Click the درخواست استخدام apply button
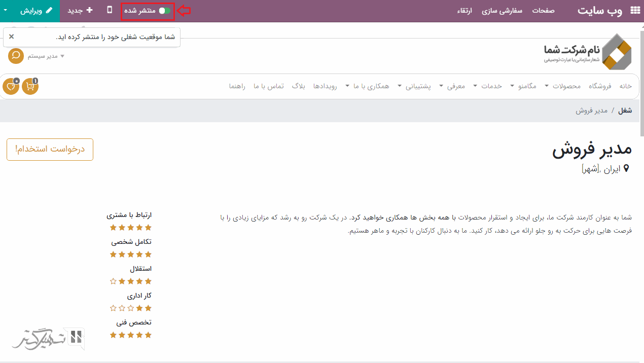Image resolution: width=644 pixels, height=363 pixels. pos(50,150)
